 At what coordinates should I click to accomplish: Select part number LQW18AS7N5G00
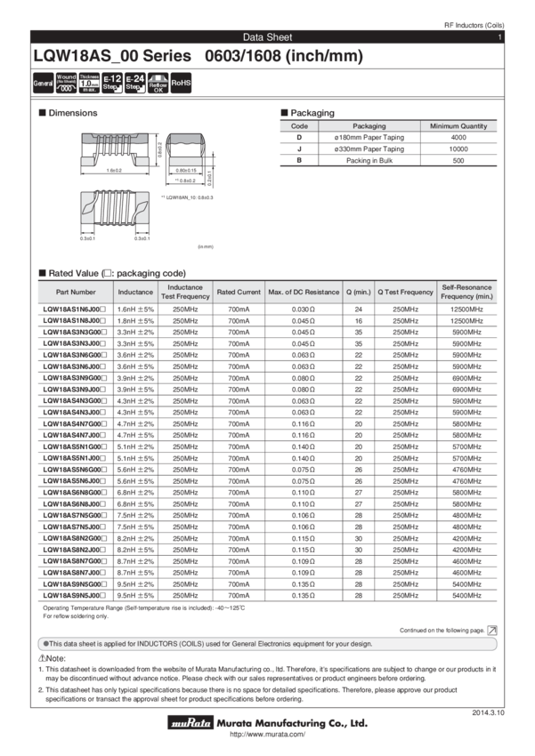click(x=76, y=515)
